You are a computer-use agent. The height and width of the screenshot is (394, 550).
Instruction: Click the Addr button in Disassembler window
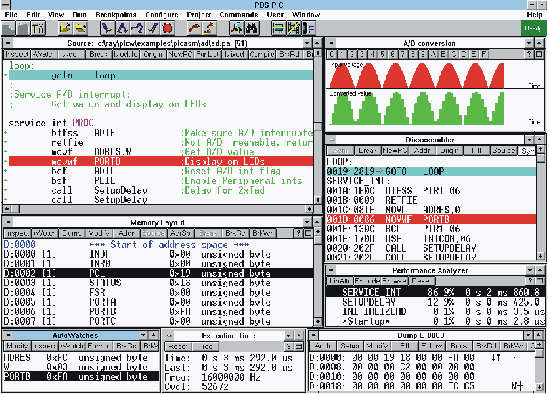(422, 150)
